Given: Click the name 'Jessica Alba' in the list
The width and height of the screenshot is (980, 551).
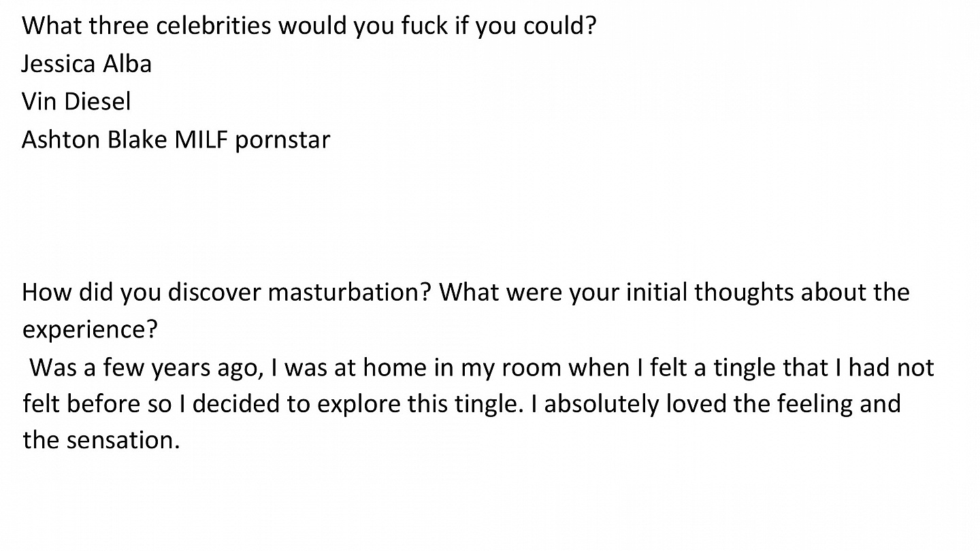Looking at the screenshot, I should 86,63.
